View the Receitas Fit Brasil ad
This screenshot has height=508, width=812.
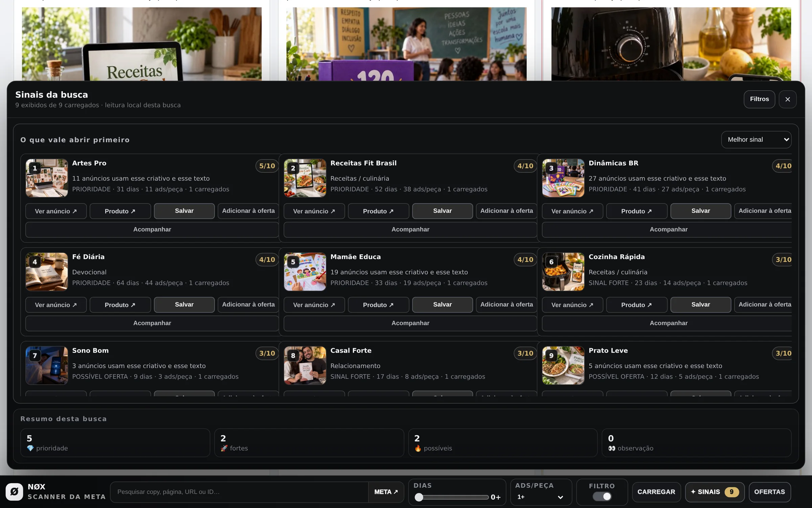pyautogui.click(x=314, y=211)
